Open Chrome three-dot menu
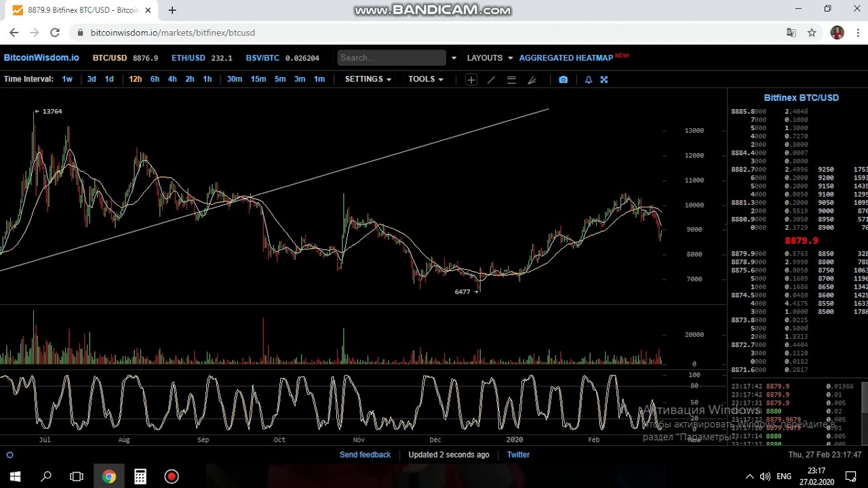The image size is (868, 488). pos(858,33)
